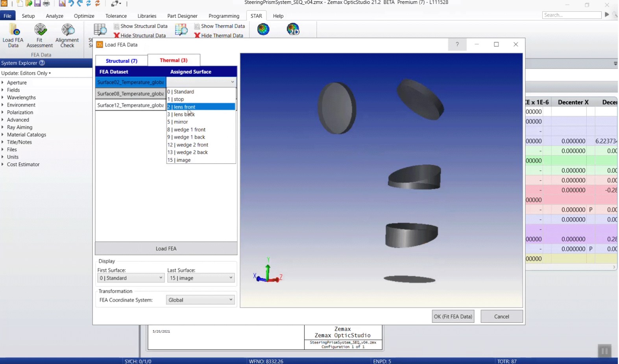Click the search go arrow icon
Screen dimensions: 619x364
[607, 15]
